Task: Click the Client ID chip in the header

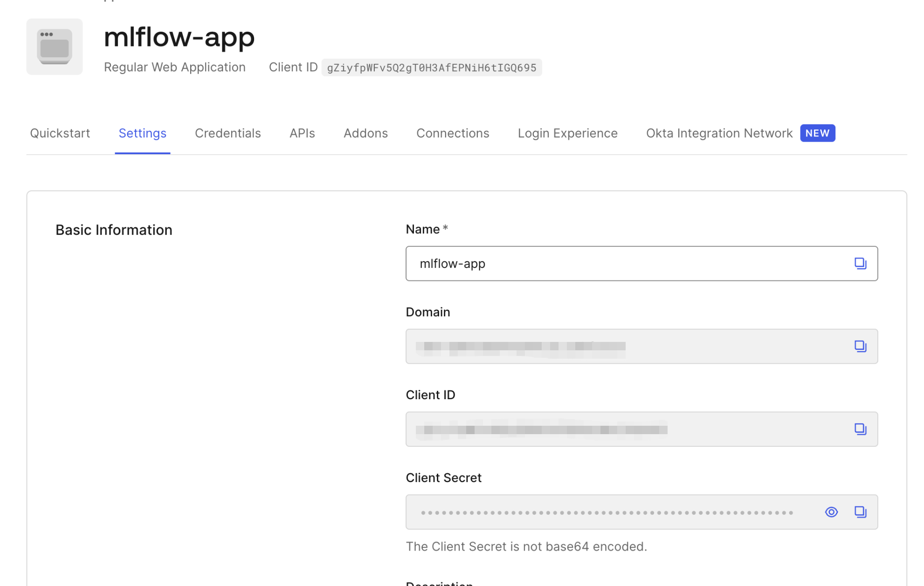Action: (431, 67)
